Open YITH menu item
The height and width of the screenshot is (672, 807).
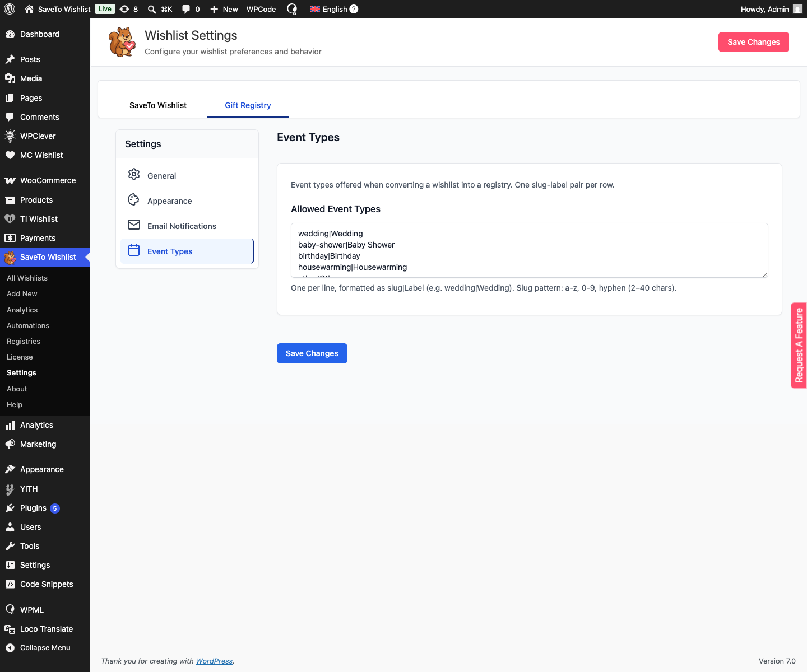pyautogui.click(x=45, y=489)
